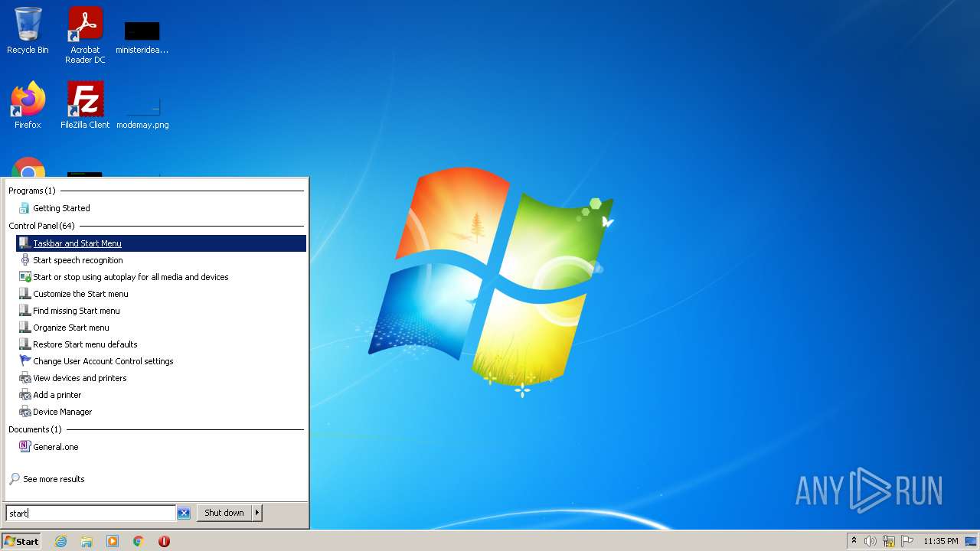Open the Recycle Bin desktop icon
The width and height of the screenshot is (980, 551).
click(x=28, y=31)
